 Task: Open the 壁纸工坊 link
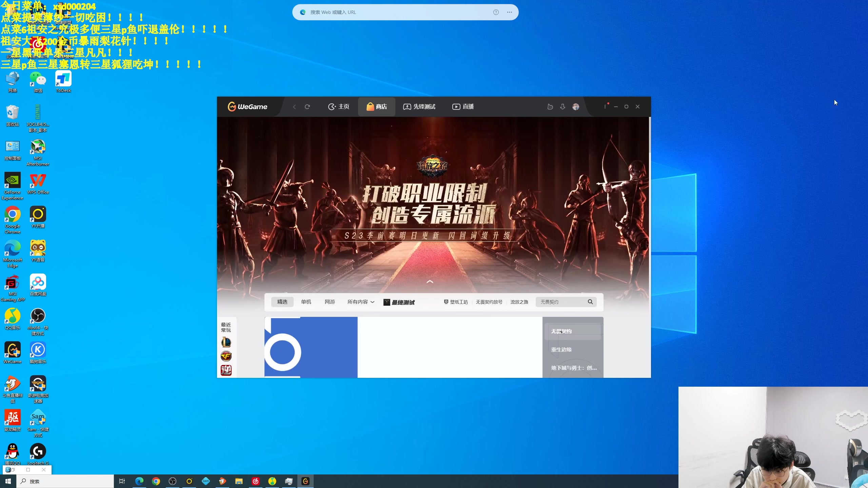click(x=456, y=302)
